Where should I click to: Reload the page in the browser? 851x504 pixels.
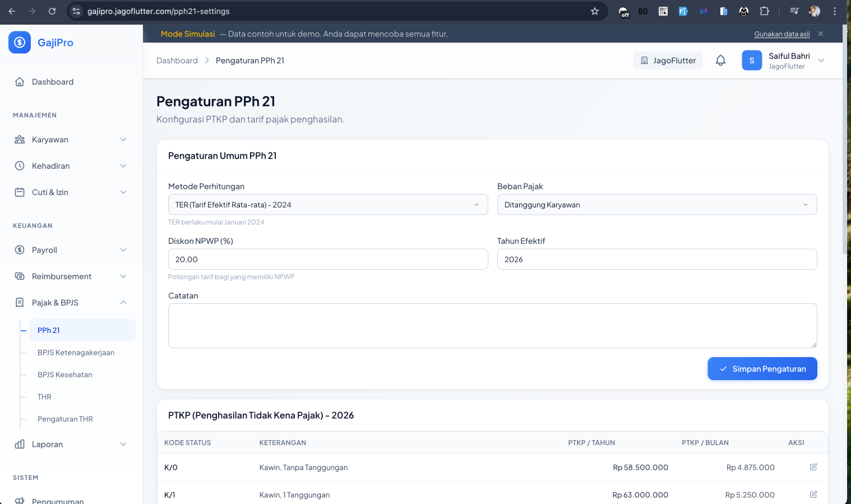tap(52, 11)
